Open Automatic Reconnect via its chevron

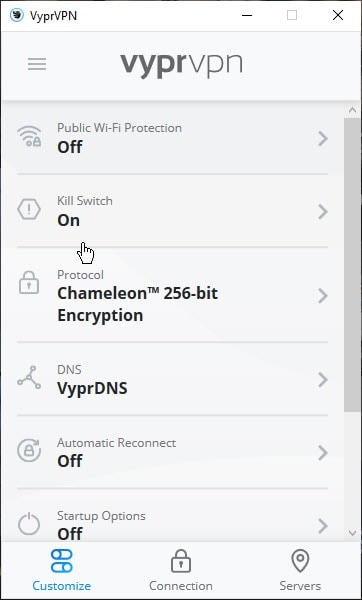323,453
